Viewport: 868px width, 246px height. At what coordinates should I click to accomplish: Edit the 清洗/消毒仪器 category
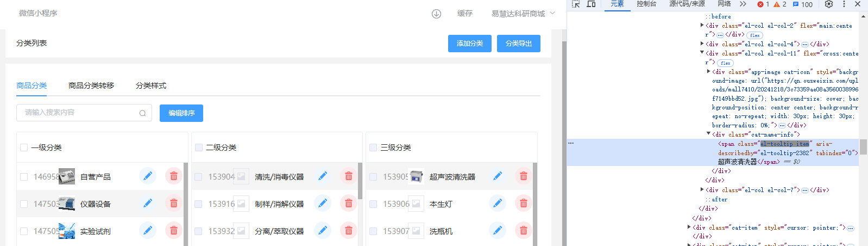323,176
